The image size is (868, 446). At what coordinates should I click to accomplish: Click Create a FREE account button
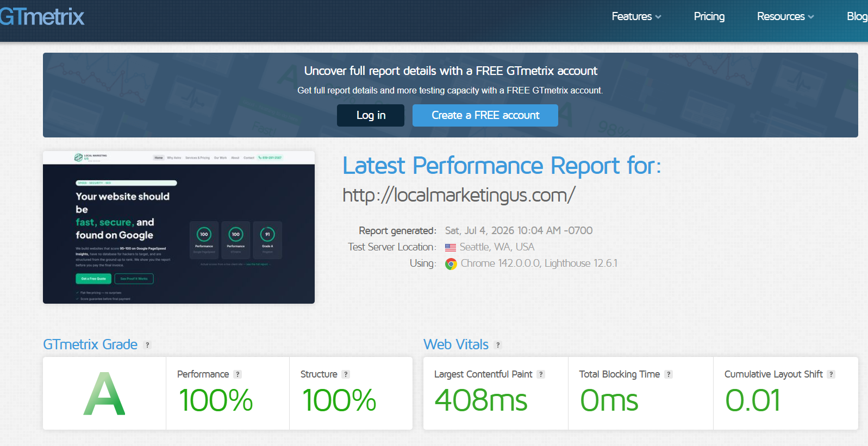click(x=485, y=115)
